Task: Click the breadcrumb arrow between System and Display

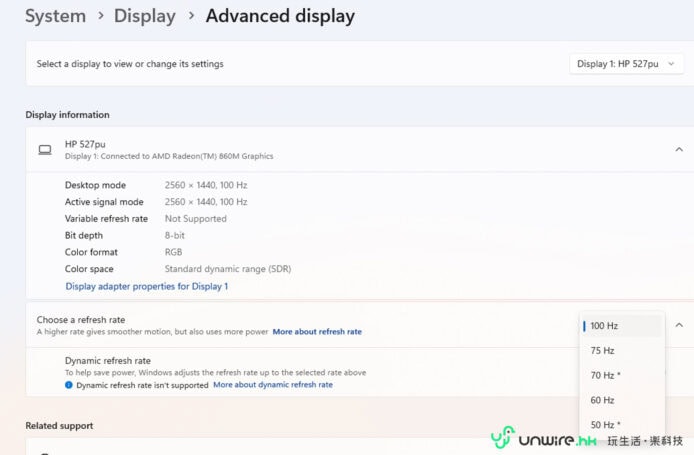Action: tap(100, 17)
